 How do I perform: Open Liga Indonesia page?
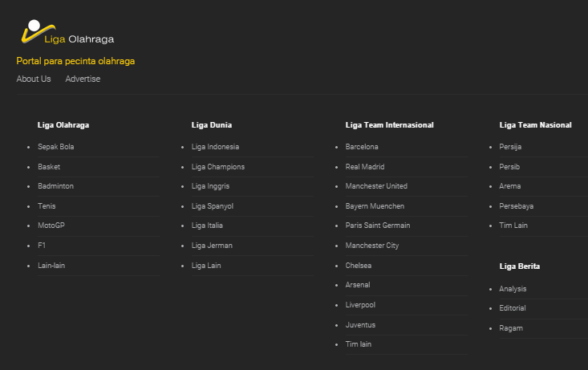215,147
